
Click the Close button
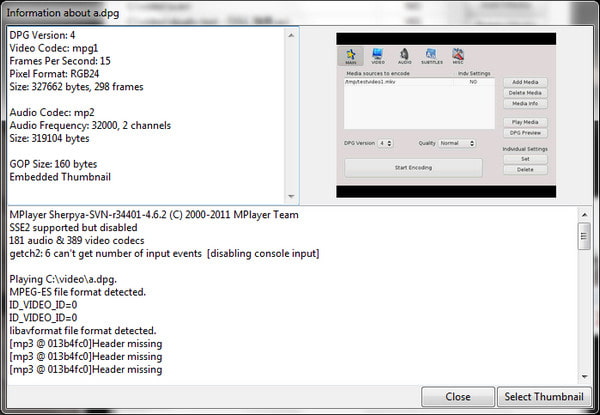pos(458,397)
